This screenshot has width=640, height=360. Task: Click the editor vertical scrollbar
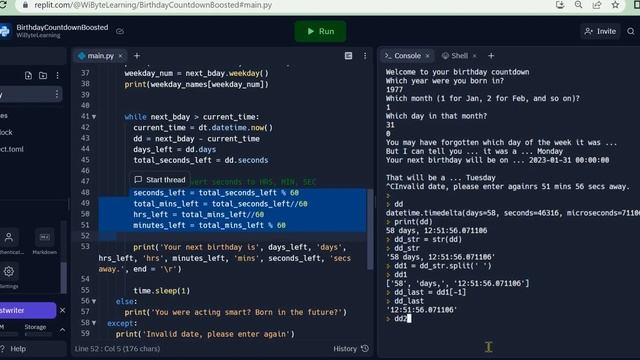coord(370,229)
